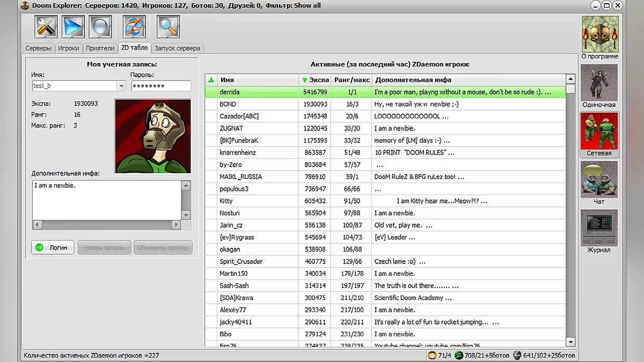Viewport: 644px width, 362px height.
Task: Click the blue-orange globe toolbar icon
Action: coord(134,26)
